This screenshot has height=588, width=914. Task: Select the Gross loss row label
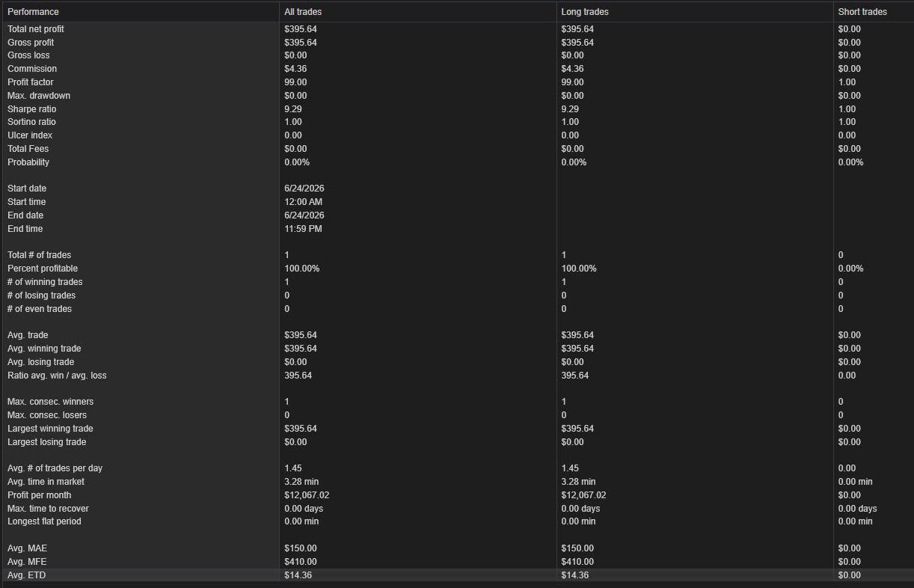pos(28,55)
